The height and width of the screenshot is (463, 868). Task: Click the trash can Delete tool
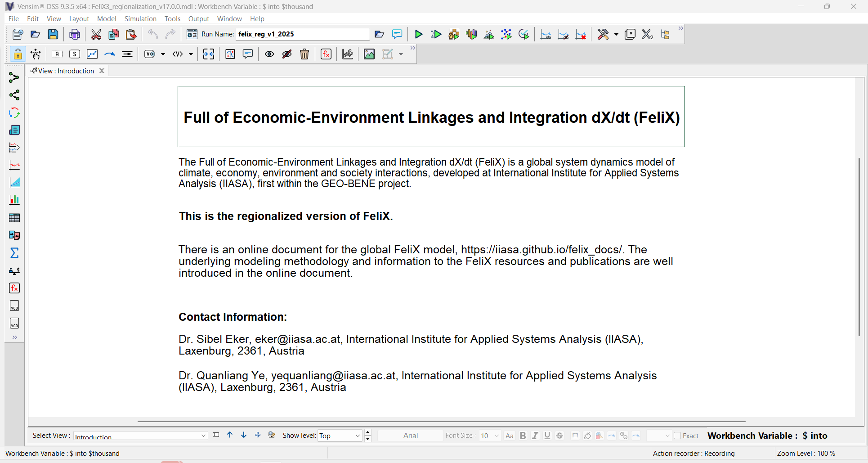tap(304, 54)
